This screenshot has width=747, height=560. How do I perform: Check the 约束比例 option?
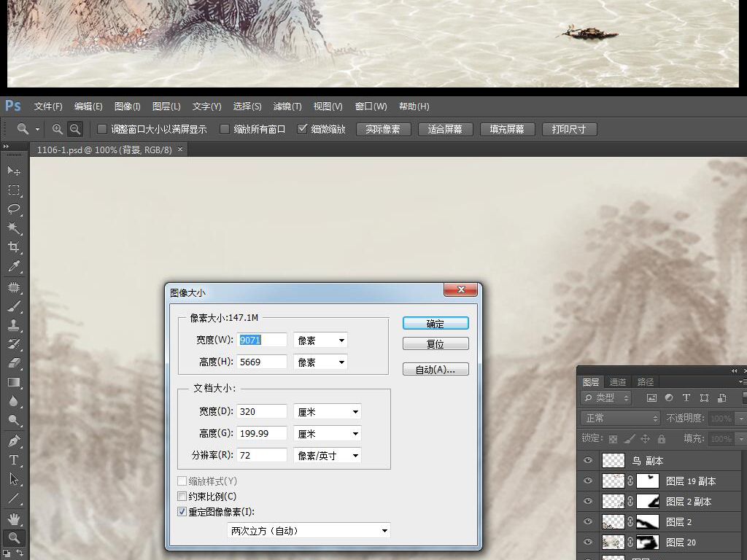coord(182,497)
